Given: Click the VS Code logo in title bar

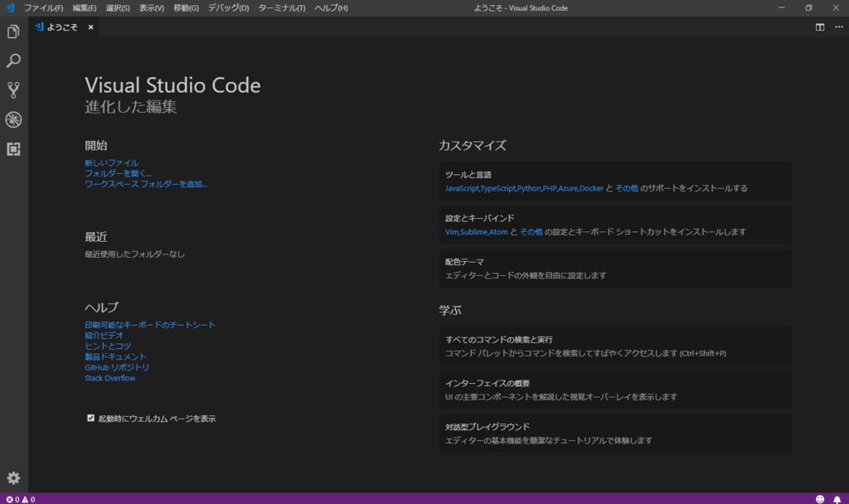Looking at the screenshot, I should click(x=10, y=7).
